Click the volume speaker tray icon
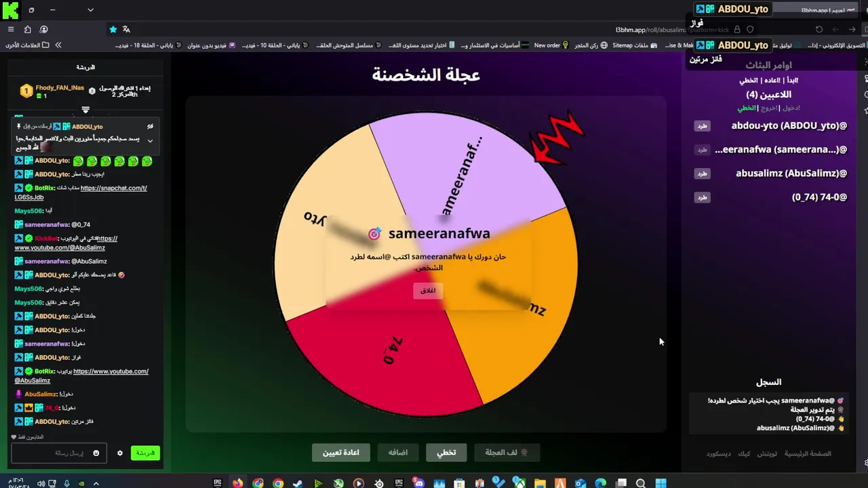The image size is (868, 488). tap(41, 483)
